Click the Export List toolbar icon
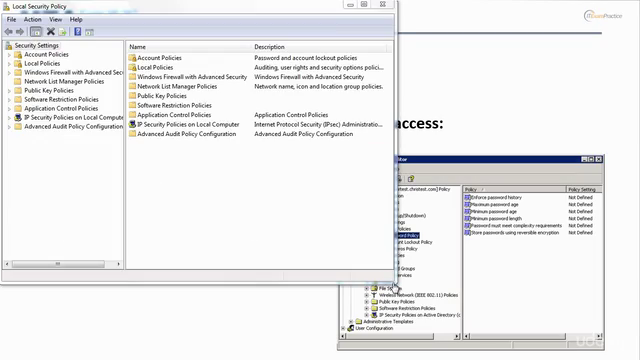Screen dimensions: 640x360 pos(62,32)
